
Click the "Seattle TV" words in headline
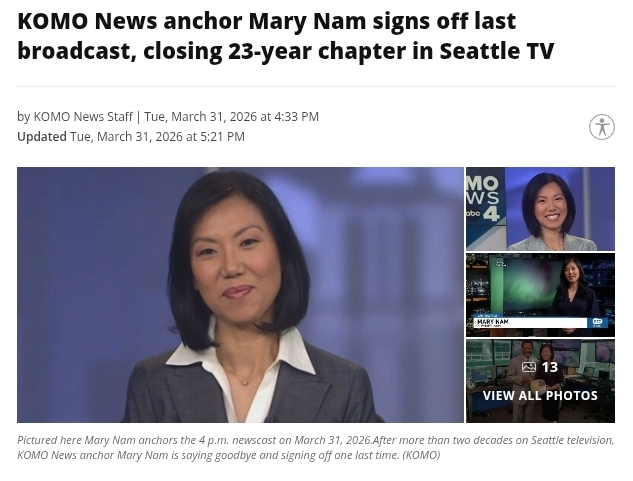coord(497,50)
